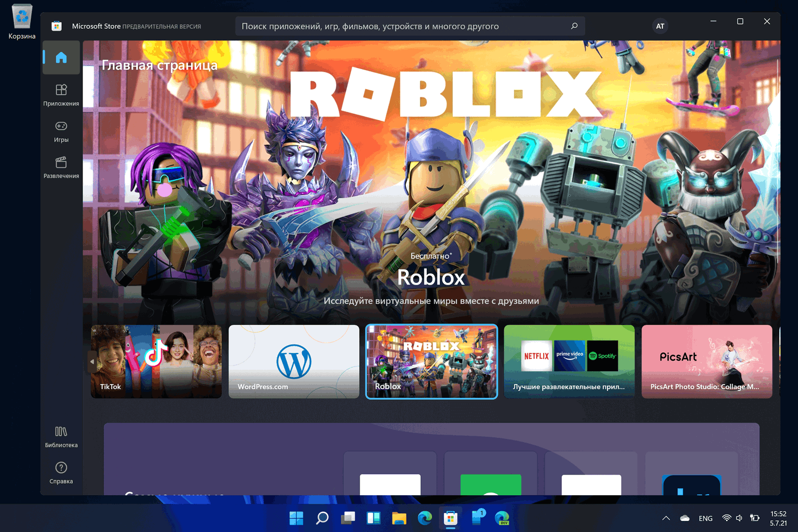Click the 'Бесплатно' price label on banner
798x532 pixels.
tap(431, 256)
